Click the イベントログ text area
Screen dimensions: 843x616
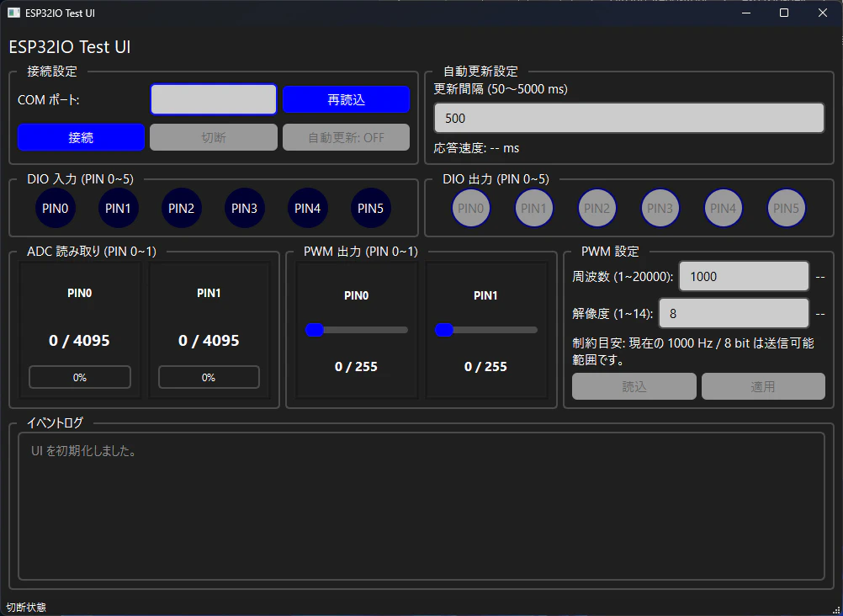point(421,506)
